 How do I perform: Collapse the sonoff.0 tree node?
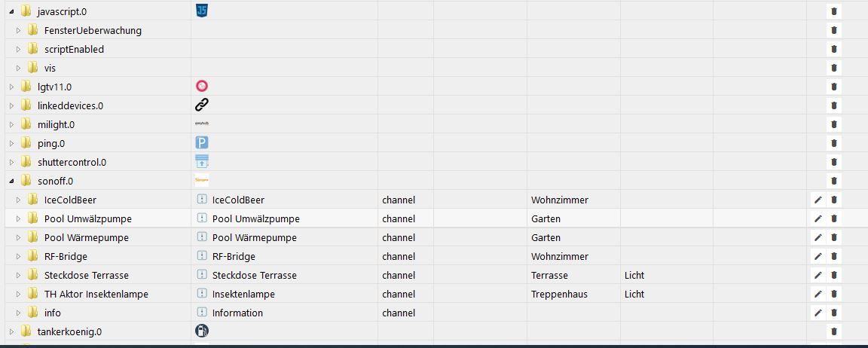(11, 181)
